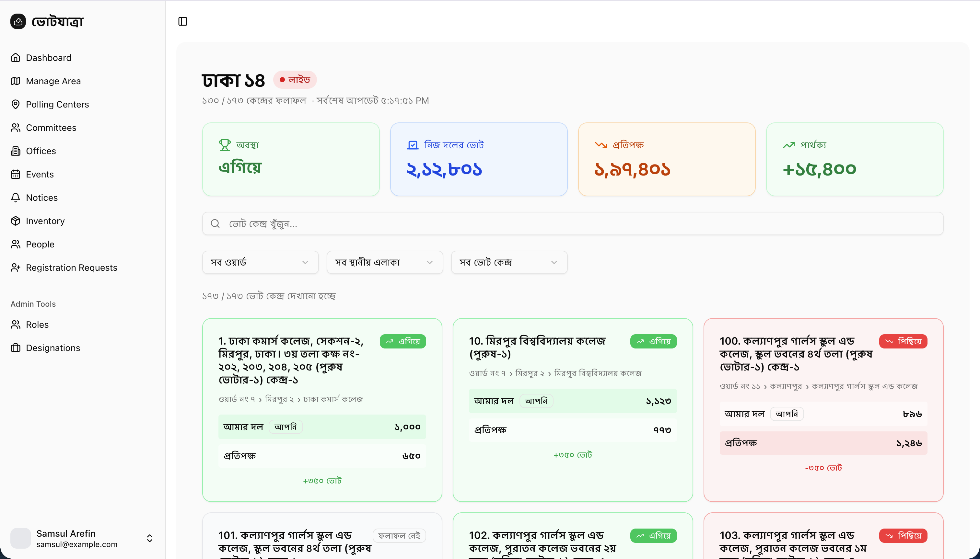Viewport: 980px width, 559px height.
Task: Go to Committees menu item
Action: coord(51,128)
